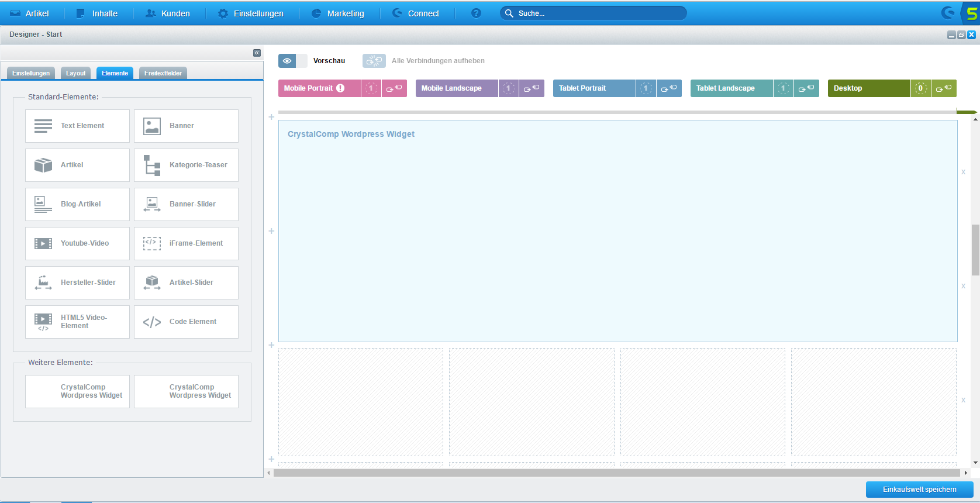Toggle link icon on Tablet Portrait viewport
The width and height of the screenshot is (980, 503).
[669, 88]
